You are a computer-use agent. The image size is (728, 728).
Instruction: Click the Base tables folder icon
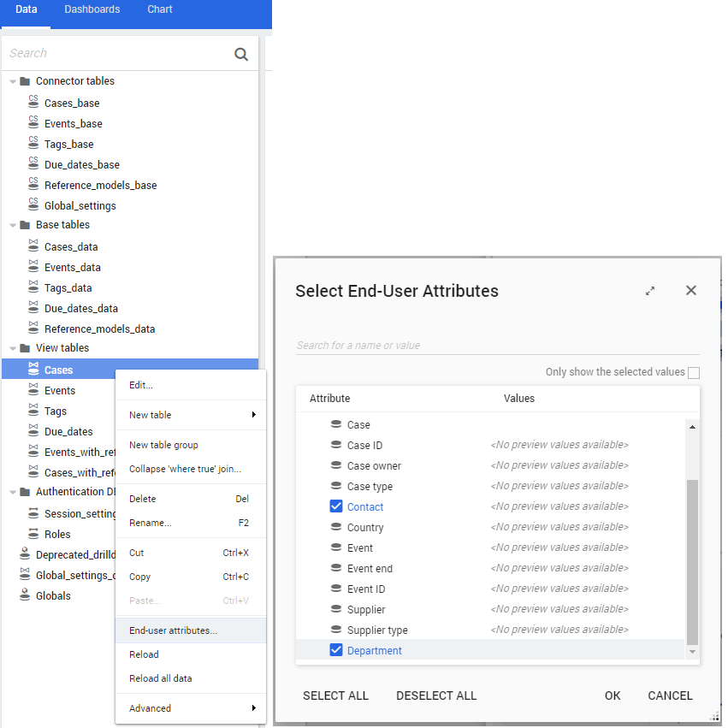tap(25, 225)
